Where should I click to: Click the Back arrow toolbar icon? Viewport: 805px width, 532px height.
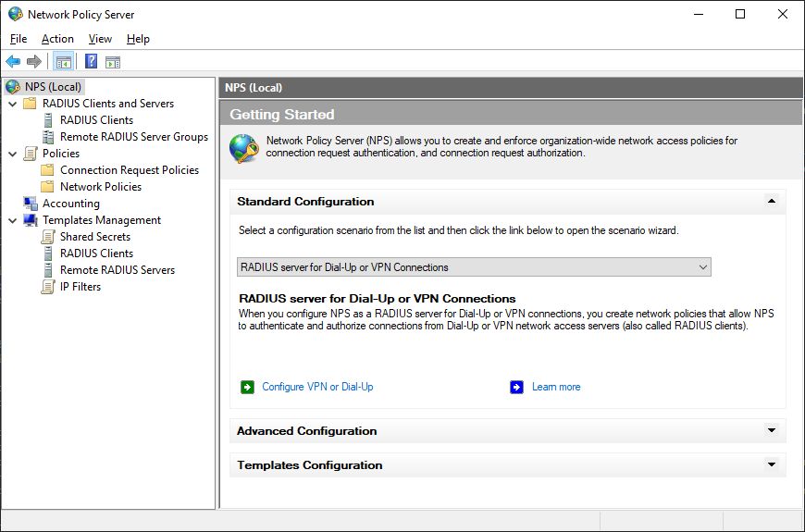pyautogui.click(x=13, y=62)
